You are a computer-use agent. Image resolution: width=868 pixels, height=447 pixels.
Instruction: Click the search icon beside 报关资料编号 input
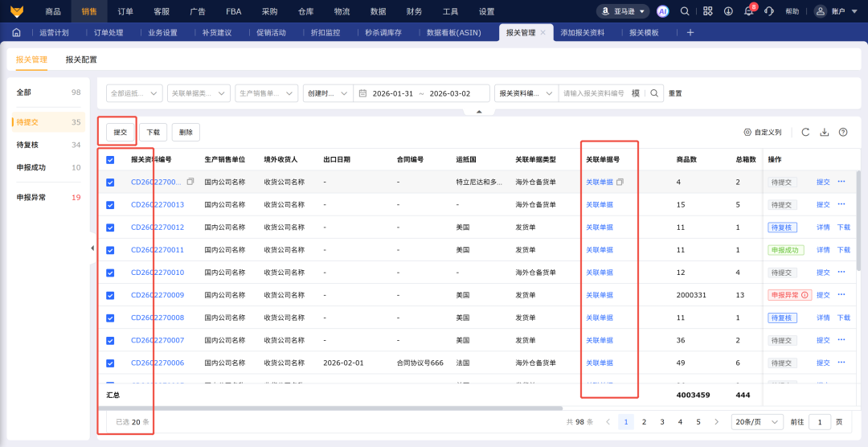(x=654, y=93)
